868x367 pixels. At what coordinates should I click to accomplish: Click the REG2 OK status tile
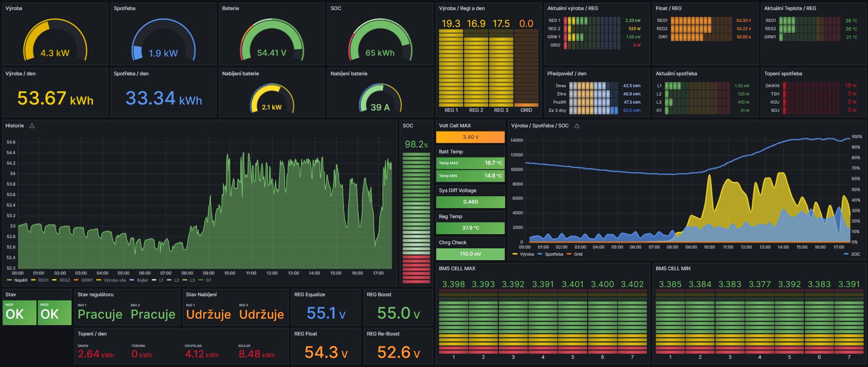click(54, 313)
